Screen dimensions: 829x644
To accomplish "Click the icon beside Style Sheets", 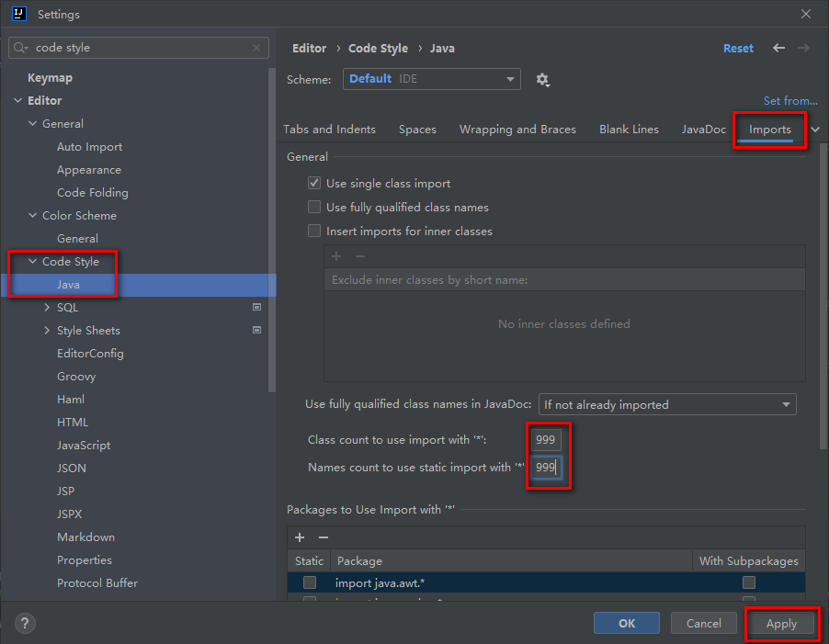I will point(257,331).
